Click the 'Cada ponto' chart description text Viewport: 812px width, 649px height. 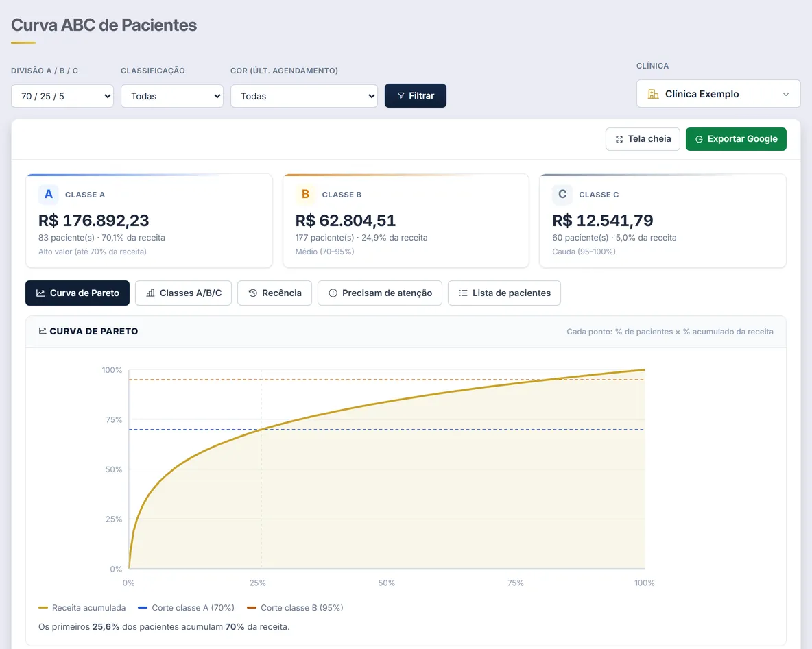point(669,332)
